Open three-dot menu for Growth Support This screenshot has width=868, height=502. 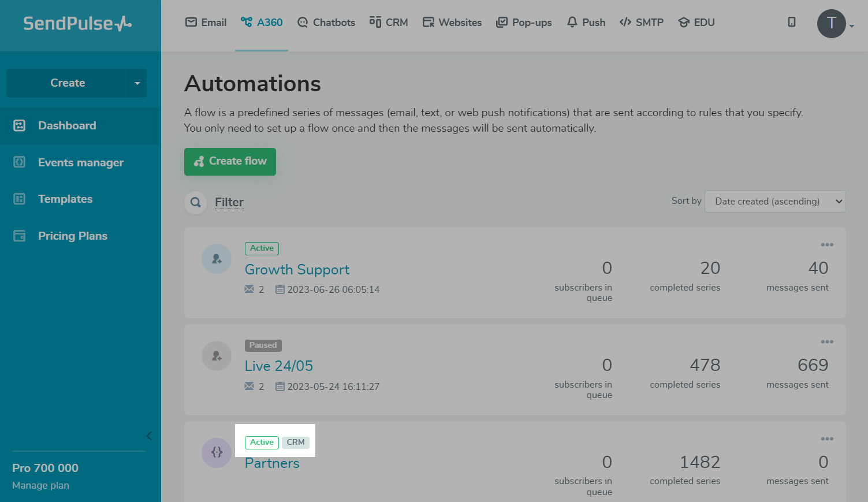pyautogui.click(x=827, y=245)
